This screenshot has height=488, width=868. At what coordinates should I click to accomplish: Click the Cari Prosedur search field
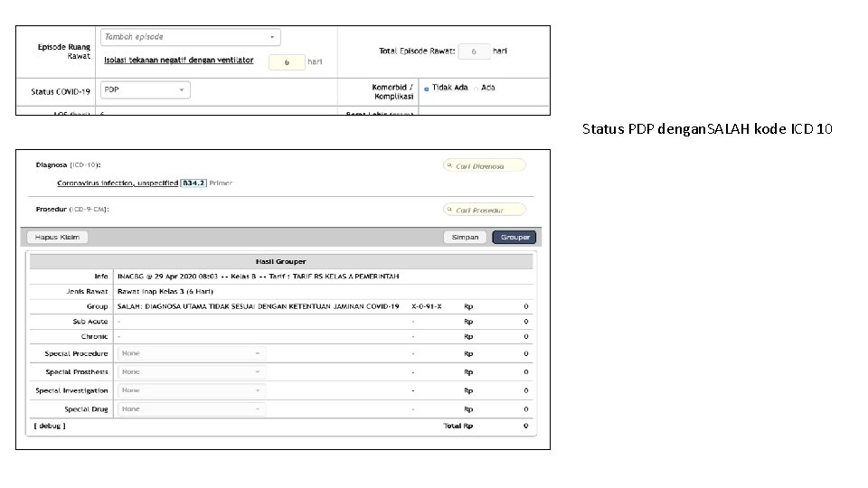(x=485, y=211)
